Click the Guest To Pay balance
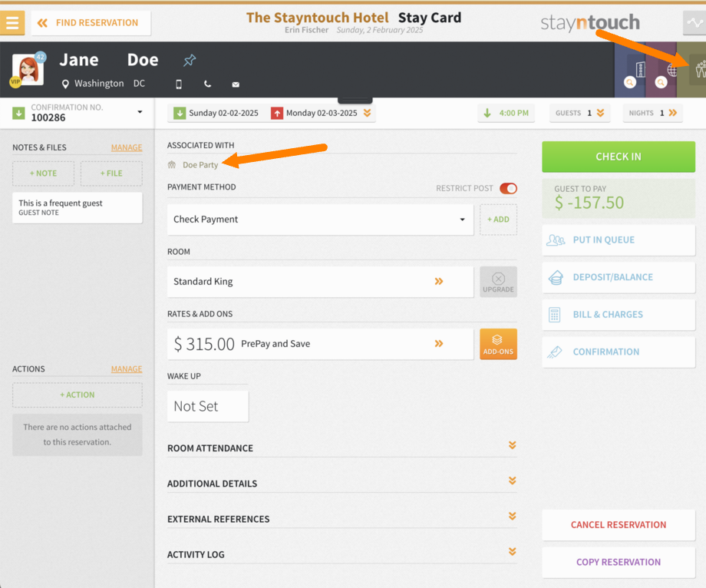The width and height of the screenshot is (706, 588). 619,199
